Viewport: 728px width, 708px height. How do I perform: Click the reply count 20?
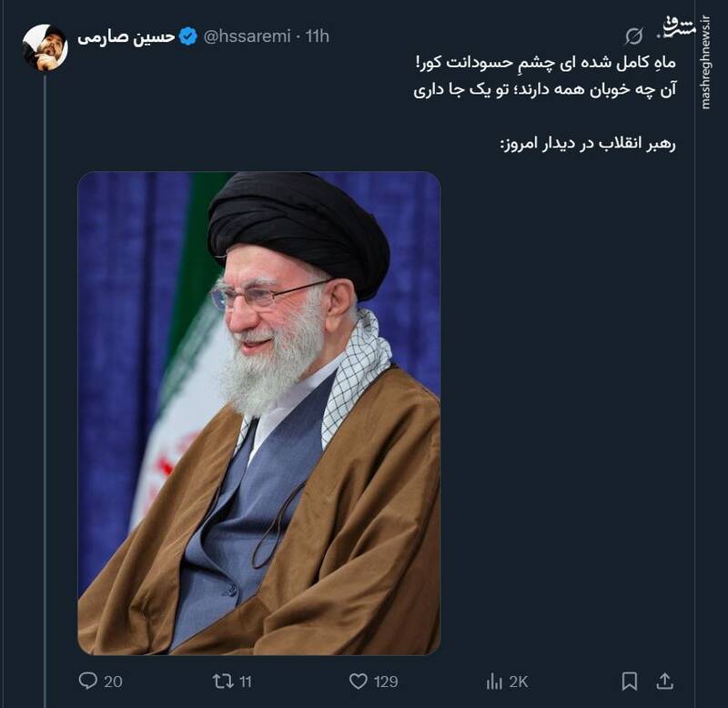[x=113, y=682]
